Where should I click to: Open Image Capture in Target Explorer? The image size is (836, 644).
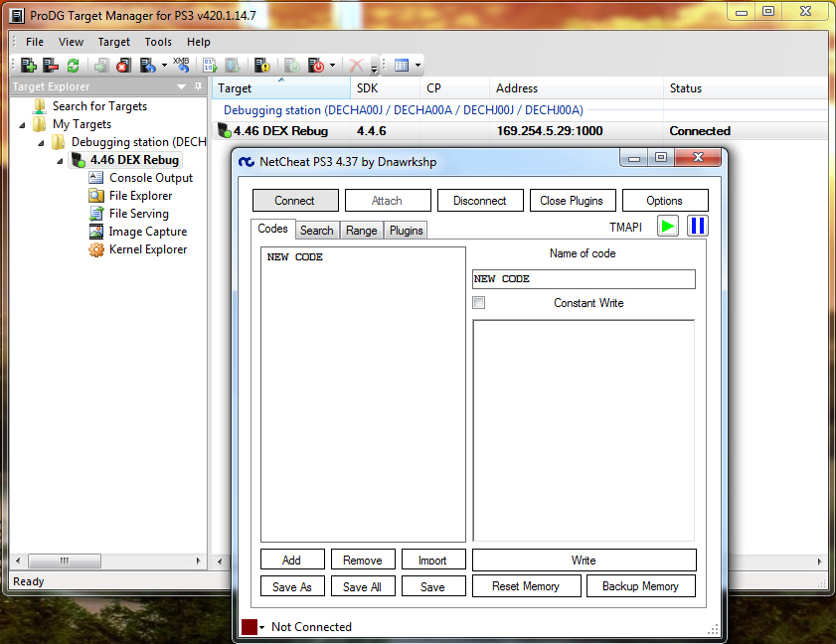(x=148, y=232)
